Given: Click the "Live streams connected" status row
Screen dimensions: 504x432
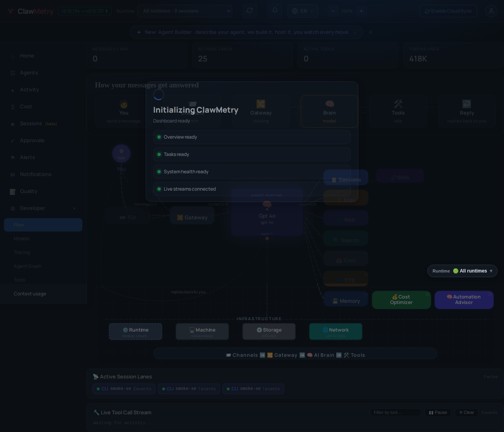Looking at the screenshot, I should [252, 189].
